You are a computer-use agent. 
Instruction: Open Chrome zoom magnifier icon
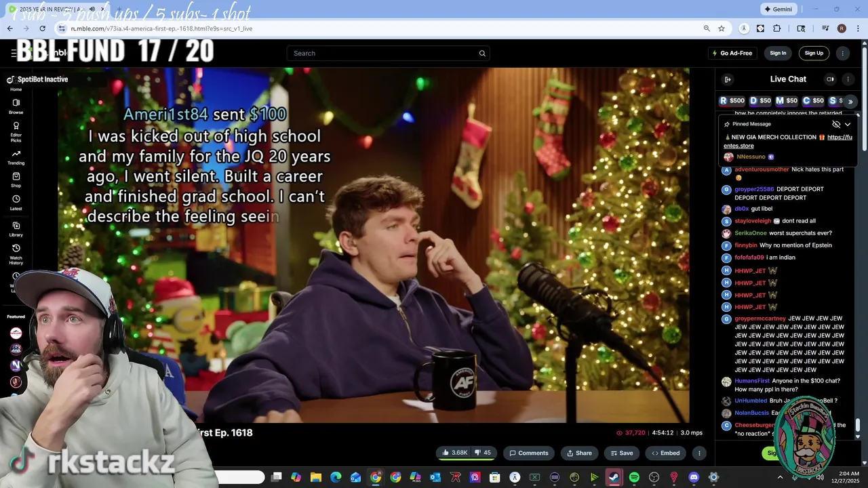click(707, 28)
